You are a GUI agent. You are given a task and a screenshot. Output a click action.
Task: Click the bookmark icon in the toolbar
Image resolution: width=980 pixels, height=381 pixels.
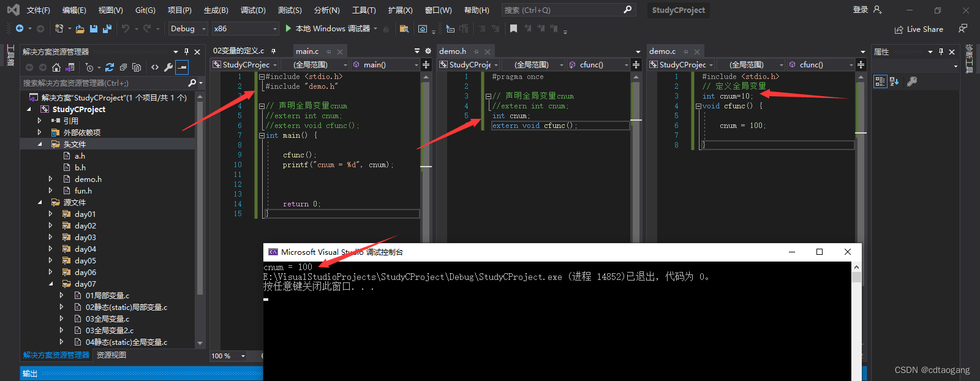513,29
